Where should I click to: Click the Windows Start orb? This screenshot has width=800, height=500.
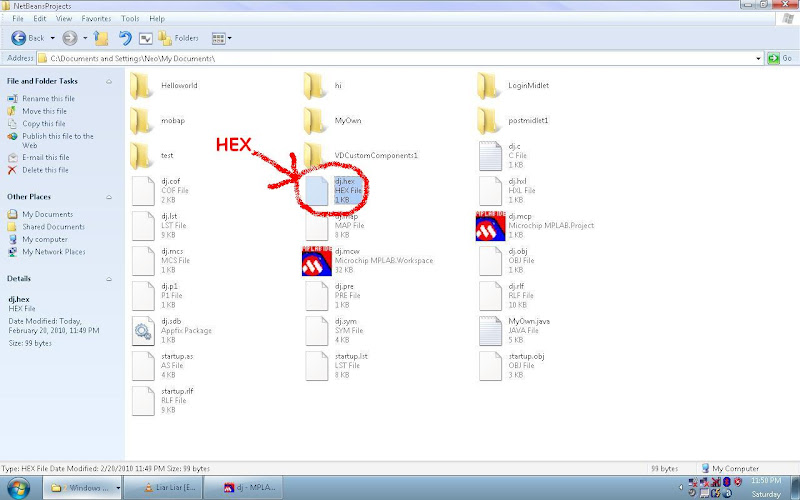point(18,488)
